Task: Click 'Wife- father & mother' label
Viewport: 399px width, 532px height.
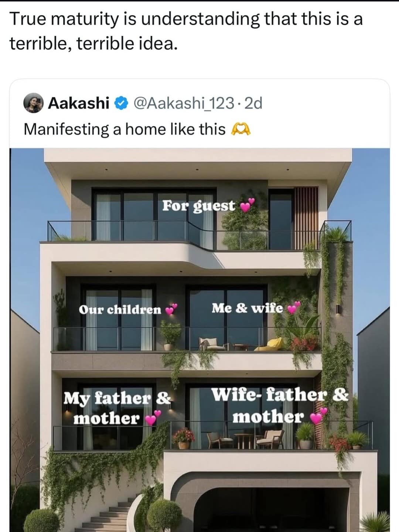Action: click(x=280, y=406)
